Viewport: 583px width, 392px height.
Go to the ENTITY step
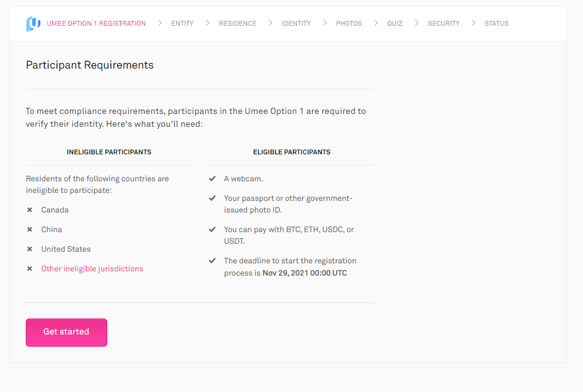click(x=182, y=23)
